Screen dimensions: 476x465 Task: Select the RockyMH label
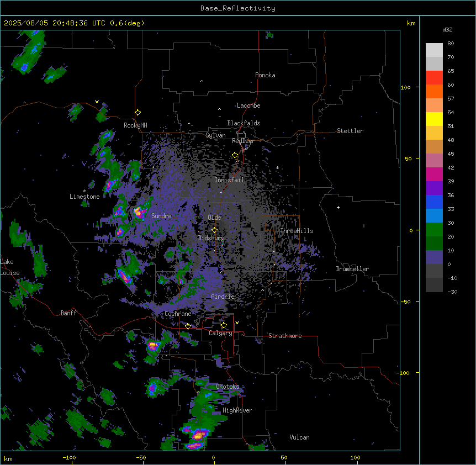(135, 125)
